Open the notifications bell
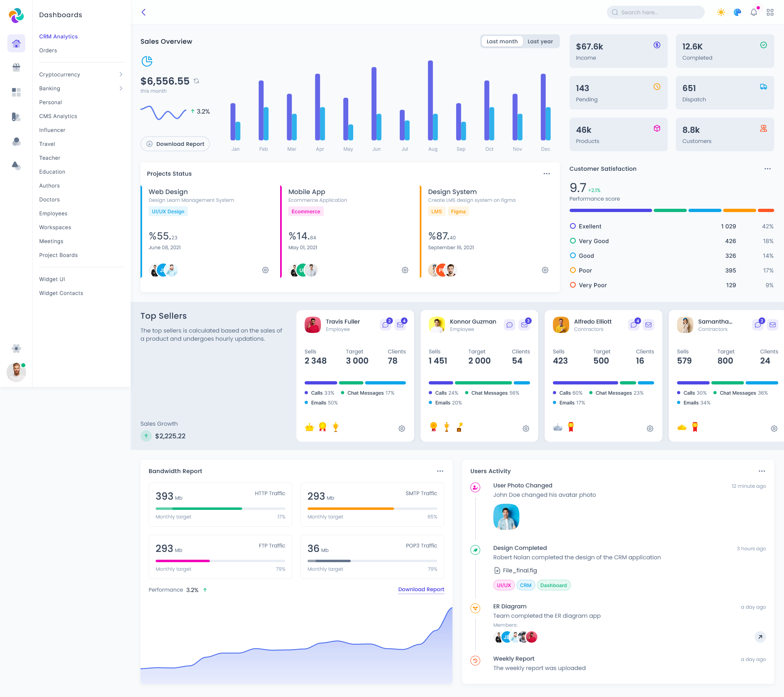Image resolution: width=784 pixels, height=697 pixels. coord(753,12)
